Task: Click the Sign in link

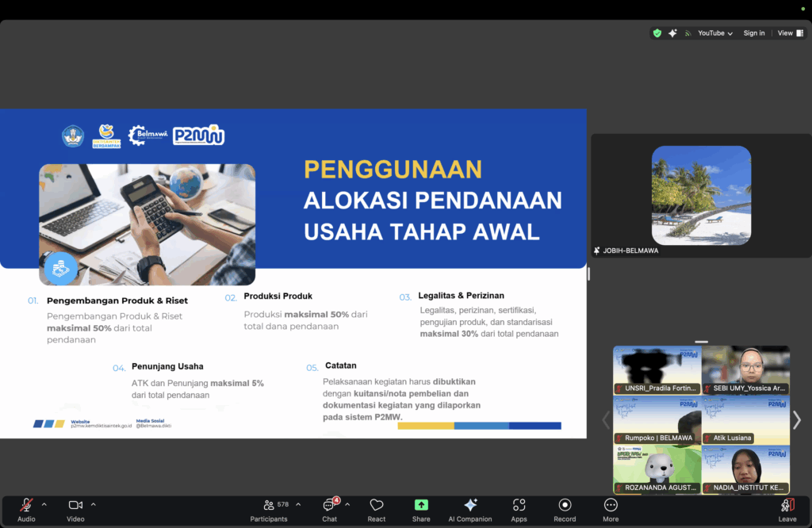Action: [x=754, y=33]
